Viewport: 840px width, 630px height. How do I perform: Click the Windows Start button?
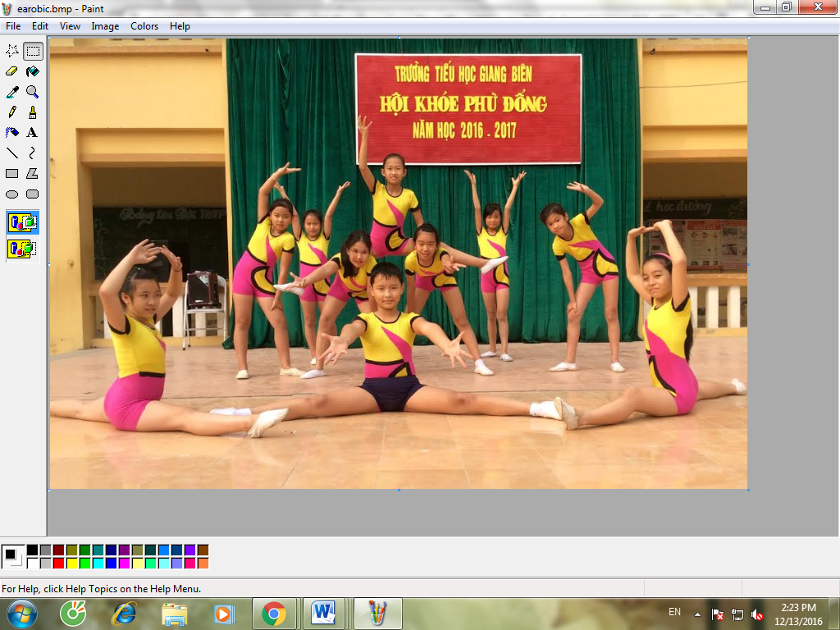tap(22, 613)
